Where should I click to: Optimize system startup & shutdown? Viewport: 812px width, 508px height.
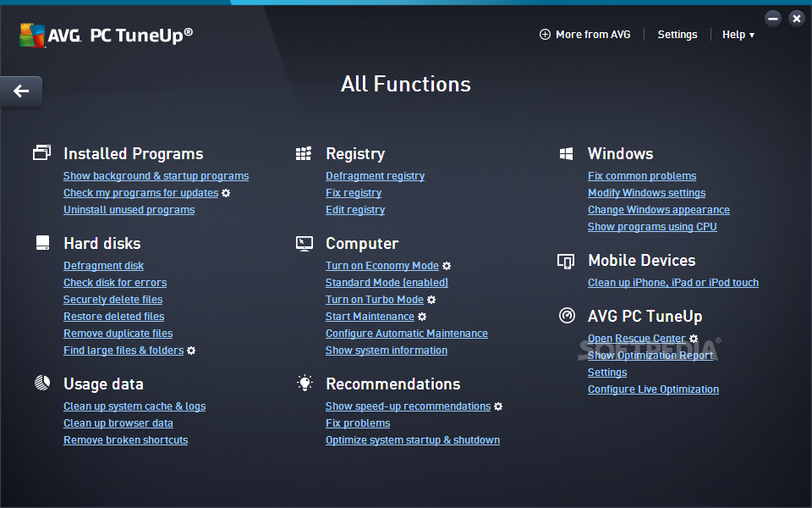(413, 440)
